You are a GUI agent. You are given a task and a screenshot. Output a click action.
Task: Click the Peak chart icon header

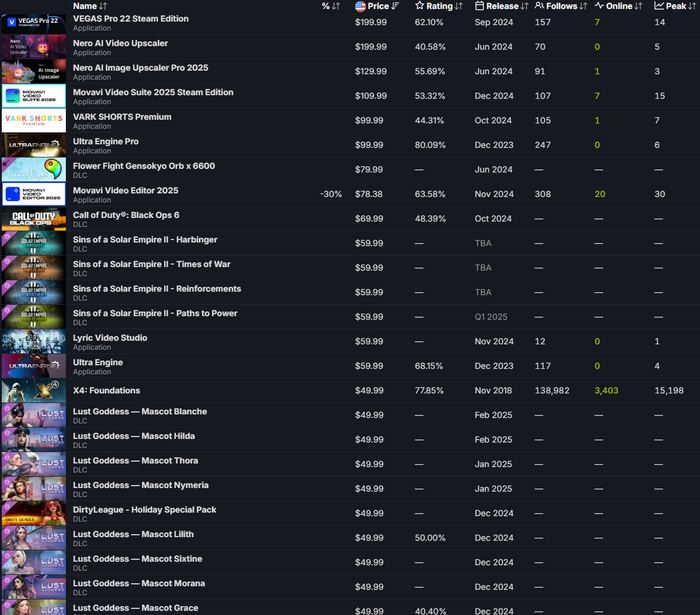pos(659,6)
